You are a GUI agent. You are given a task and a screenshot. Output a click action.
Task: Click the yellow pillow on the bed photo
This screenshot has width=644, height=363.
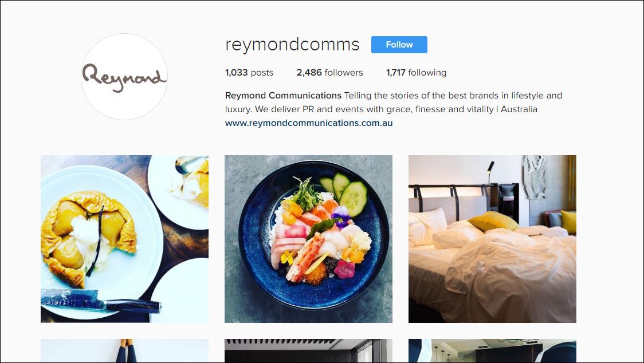click(x=493, y=221)
